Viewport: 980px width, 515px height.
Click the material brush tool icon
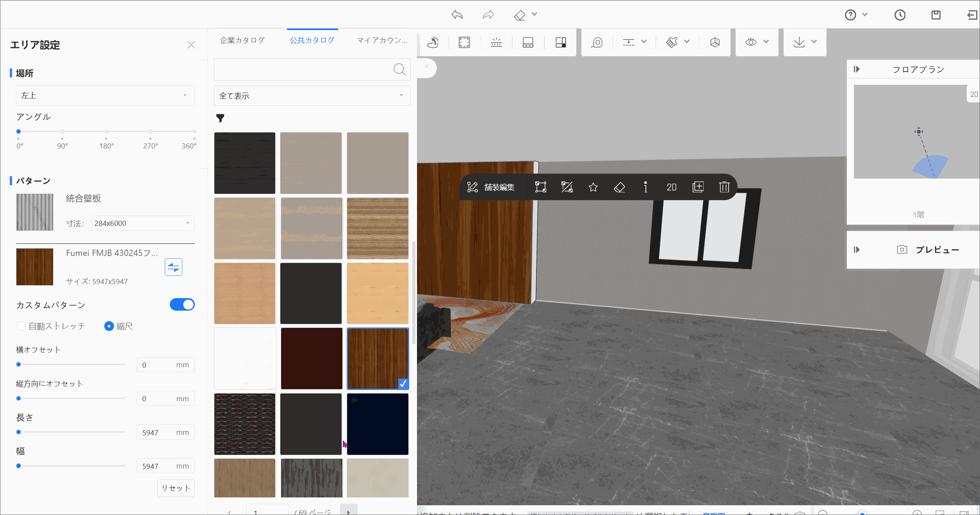point(672,42)
